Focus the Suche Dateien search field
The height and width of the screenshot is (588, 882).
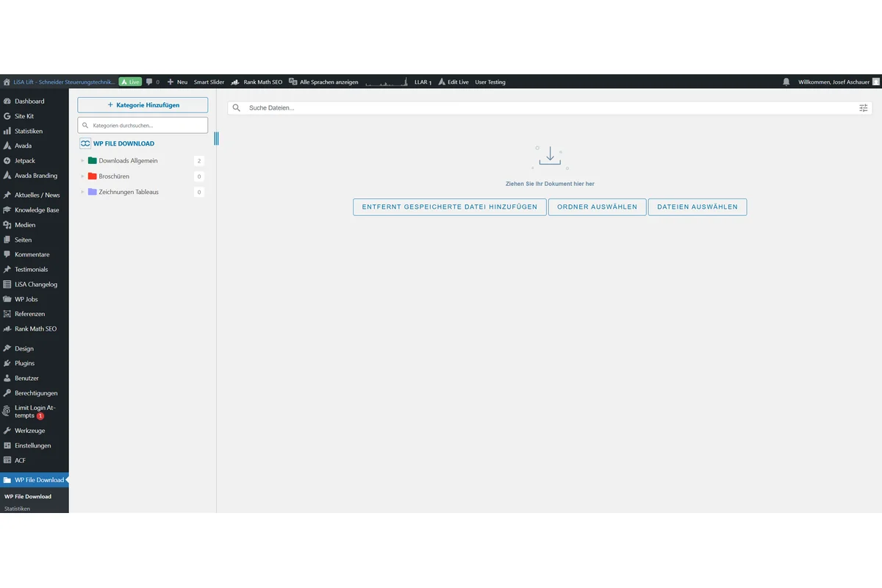pyautogui.click(x=544, y=108)
